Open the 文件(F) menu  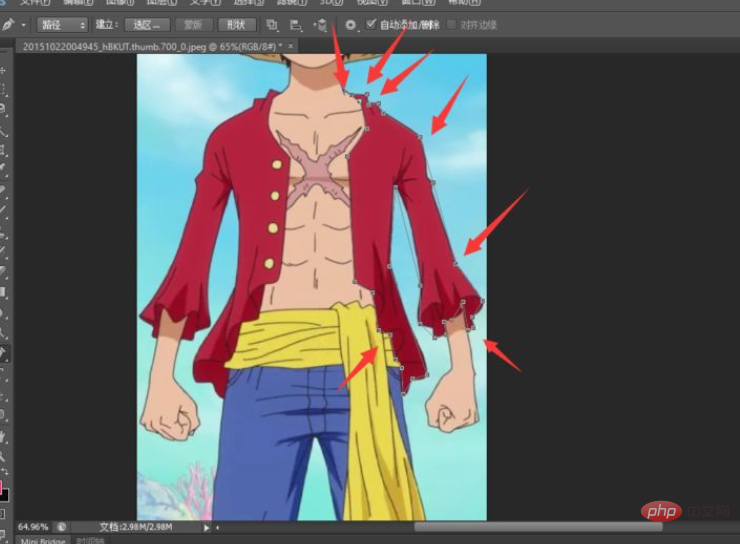tap(35, 2)
